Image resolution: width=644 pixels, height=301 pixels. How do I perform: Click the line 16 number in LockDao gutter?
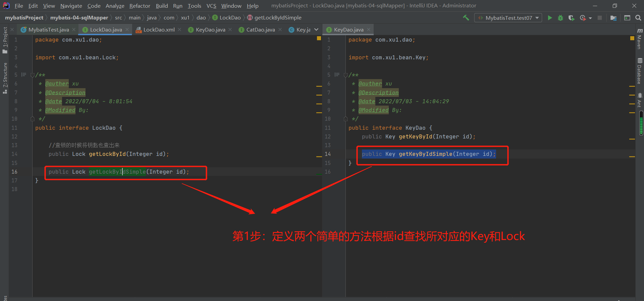[x=14, y=172]
